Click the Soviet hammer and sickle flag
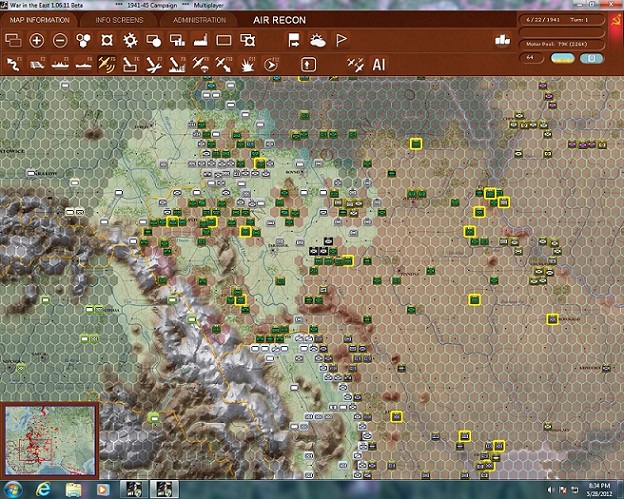The image size is (624, 499). coord(616,20)
